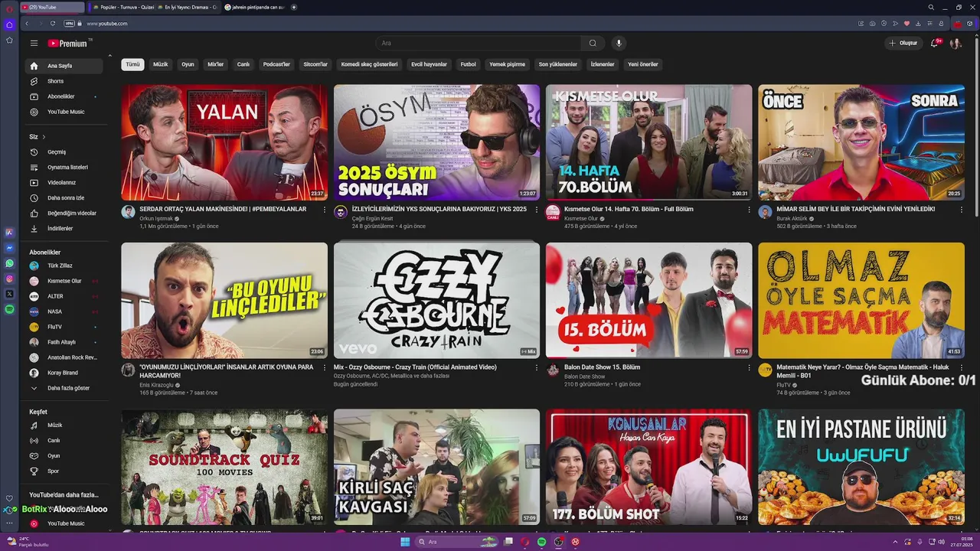Open Instagram in the Opera sidebar
Screen dimensions: 980x551
pyautogui.click(x=9, y=279)
